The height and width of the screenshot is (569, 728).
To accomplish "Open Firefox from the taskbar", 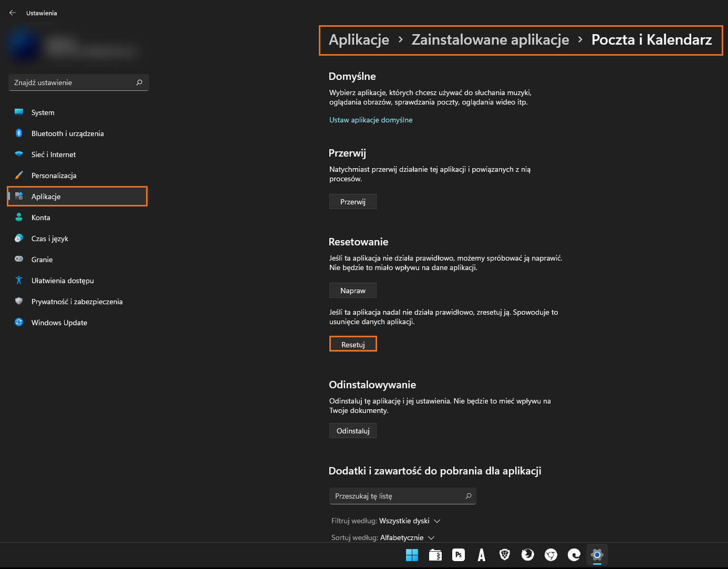I will click(x=528, y=555).
